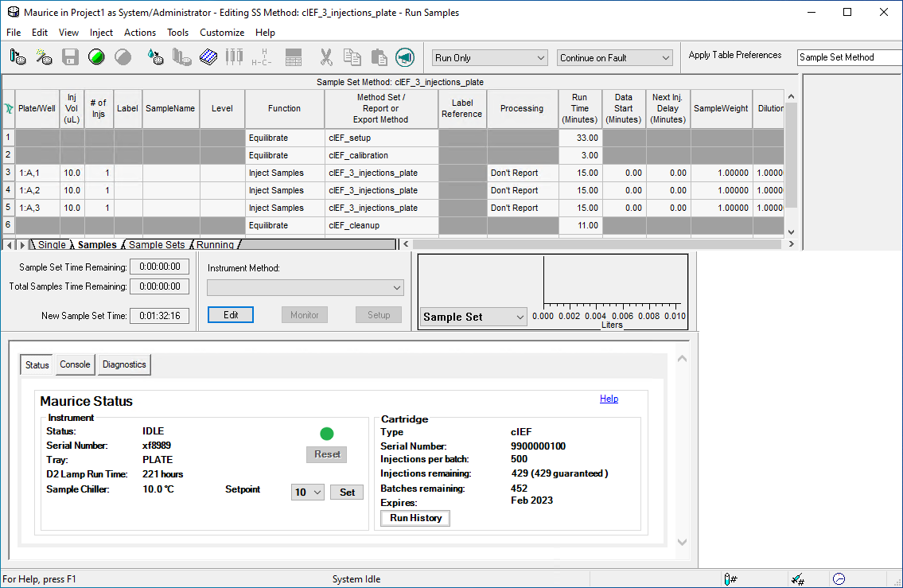Click the greyed vials and carousel toolbar icon
This screenshot has width=903, height=588.
pos(181,57)
